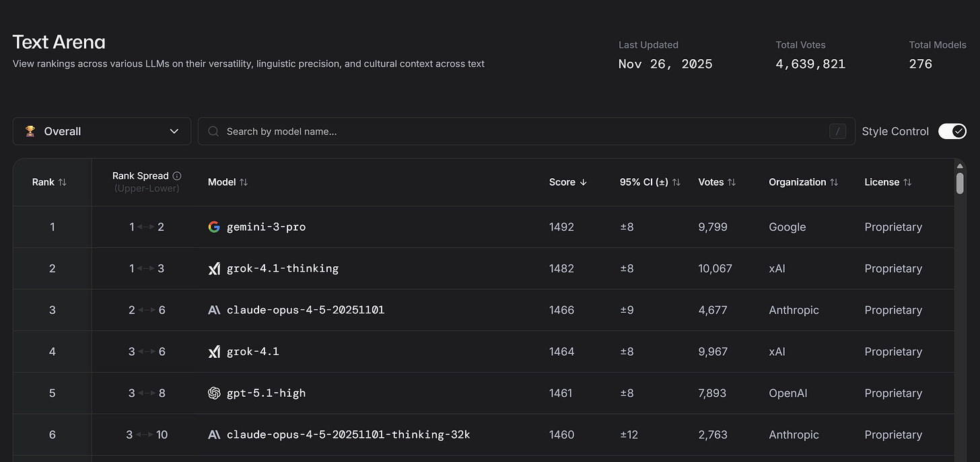Click the sort arrows beside the Votes header

click(732, 182)
